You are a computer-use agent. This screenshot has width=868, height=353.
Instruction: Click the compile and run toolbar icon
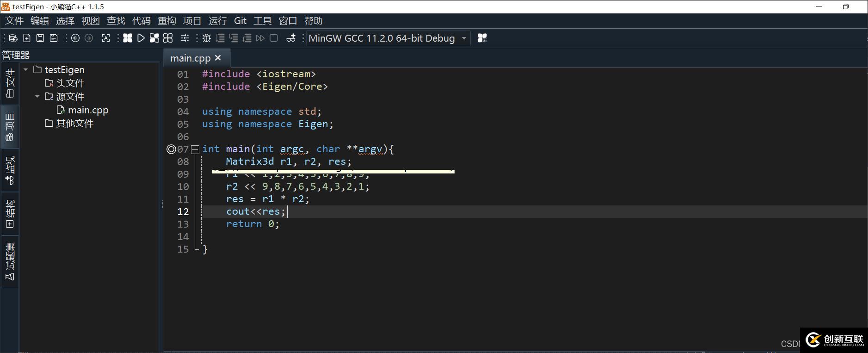click(154, 38)
